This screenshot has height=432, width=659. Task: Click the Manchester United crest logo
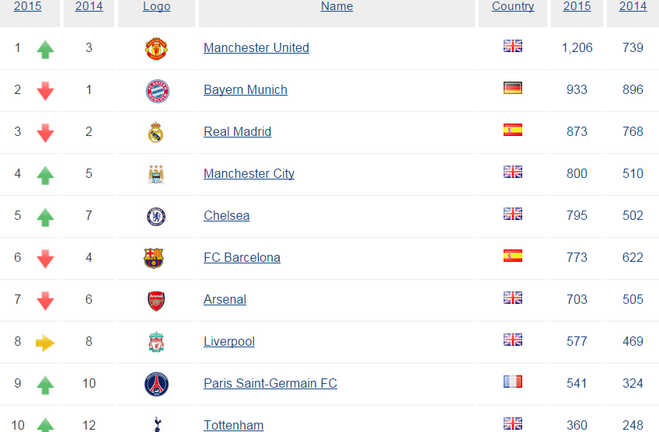156,48
